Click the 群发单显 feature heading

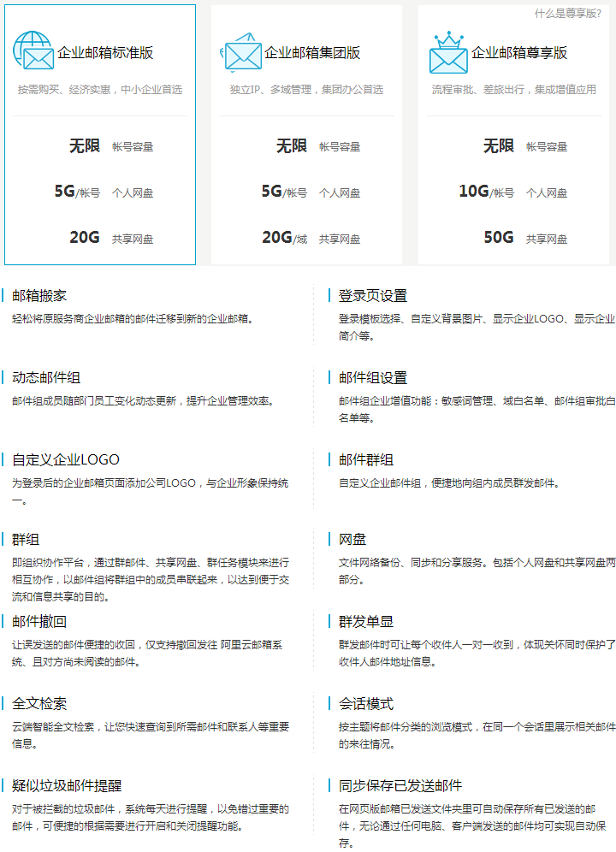(365, 621)
